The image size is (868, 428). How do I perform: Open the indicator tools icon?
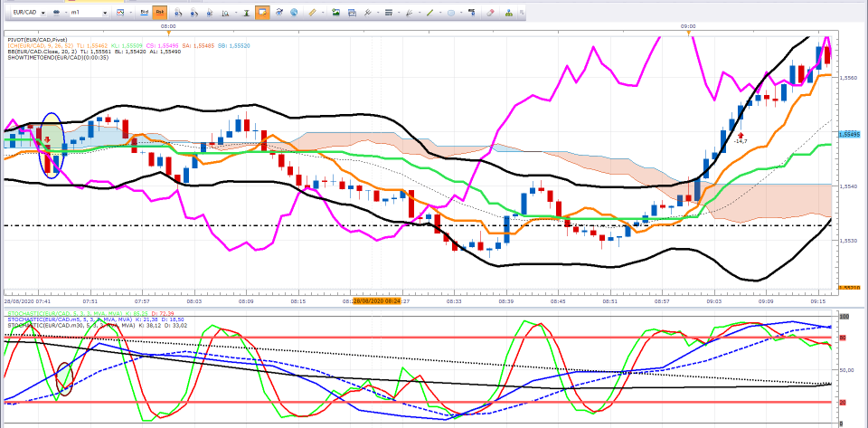pos(368,12)
